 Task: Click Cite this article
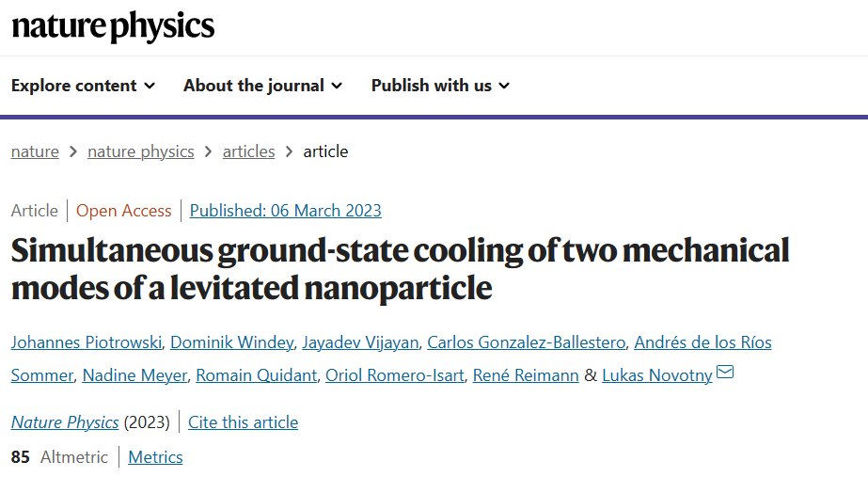tap(243, 422)
